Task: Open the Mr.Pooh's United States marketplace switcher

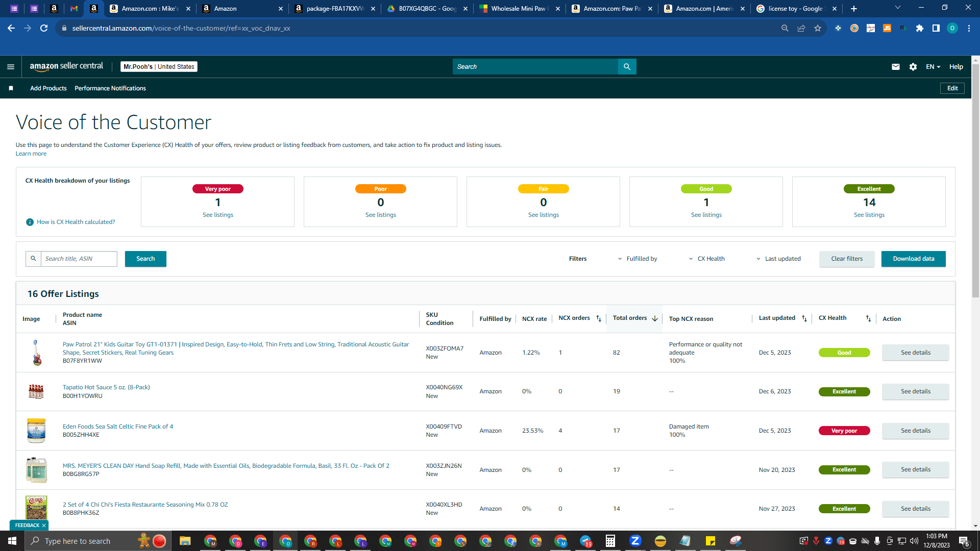Action: 159,67
